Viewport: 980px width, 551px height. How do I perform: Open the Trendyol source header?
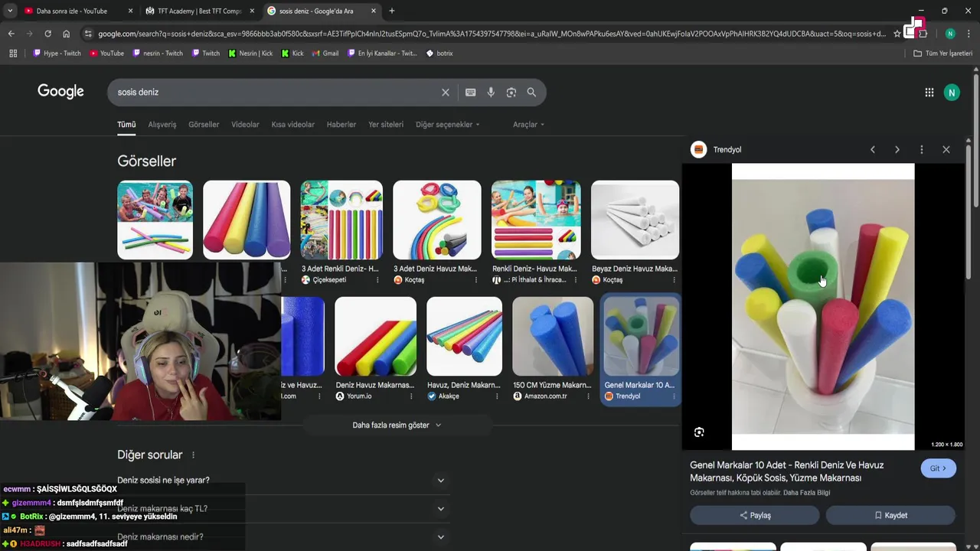click(716, 150)
